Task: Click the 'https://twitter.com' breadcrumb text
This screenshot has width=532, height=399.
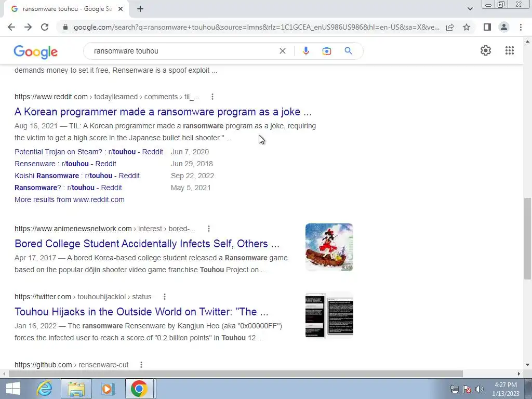Action: (x=43, y=297)
